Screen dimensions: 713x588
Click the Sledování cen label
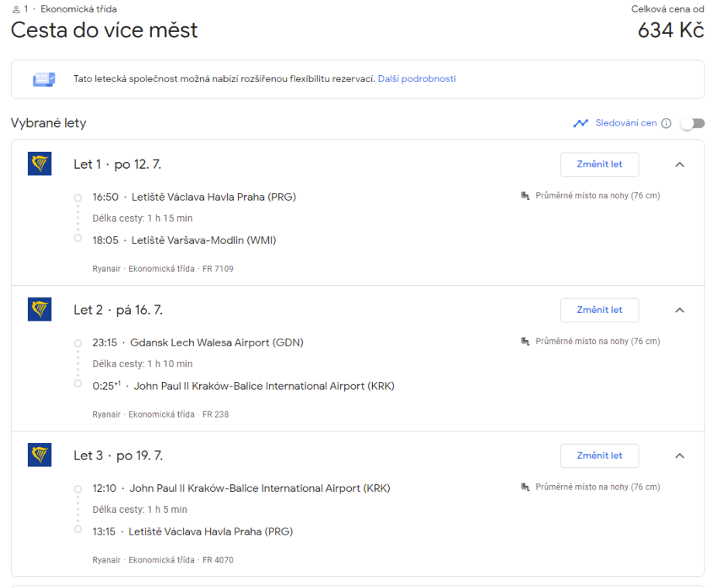pyautogui.click(x=626, y=123)
